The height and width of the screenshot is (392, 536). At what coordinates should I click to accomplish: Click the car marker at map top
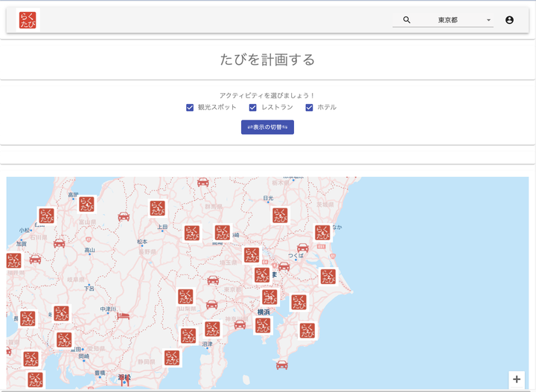pos(202,181)
